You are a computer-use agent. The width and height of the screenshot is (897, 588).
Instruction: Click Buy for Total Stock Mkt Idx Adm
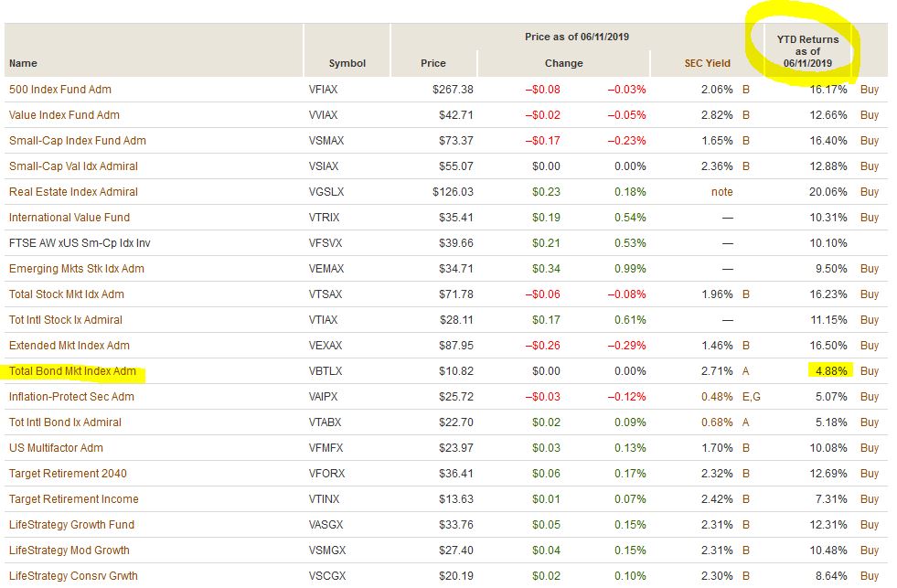point(869,294)
